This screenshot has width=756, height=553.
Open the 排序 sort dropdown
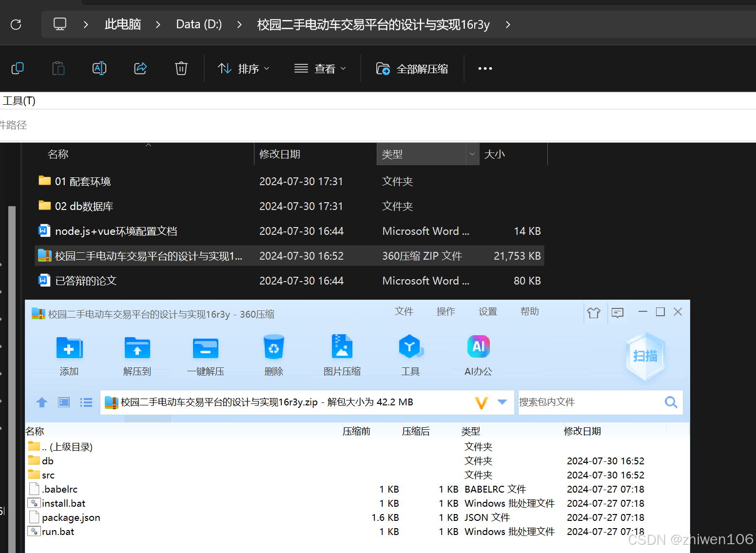pyautogui.click(x=243, y=69)
